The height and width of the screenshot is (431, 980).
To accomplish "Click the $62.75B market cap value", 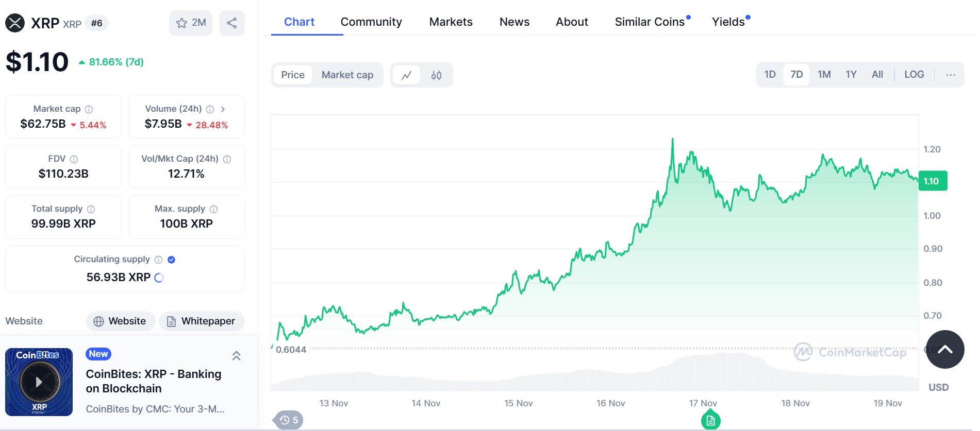I will coord(43,124).
